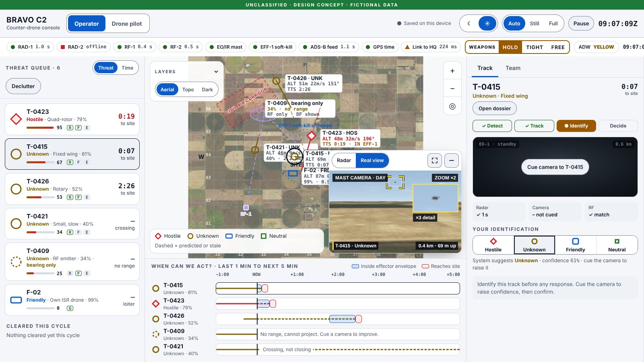
Task: Click T-0426 effector envelope timeline bar
Action: tap(342, 319)
